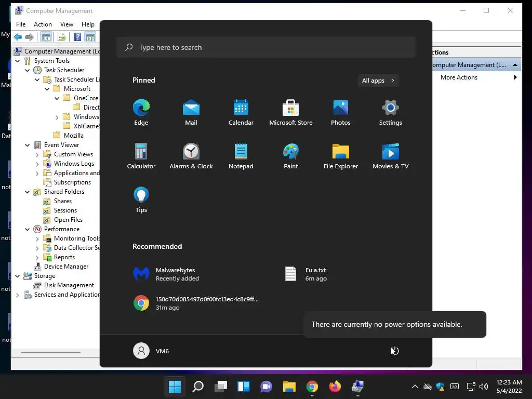Collapse the Task Scheduler node
Image resolution: width=532 pixels, height=399 pixels.
coord(28,70)
